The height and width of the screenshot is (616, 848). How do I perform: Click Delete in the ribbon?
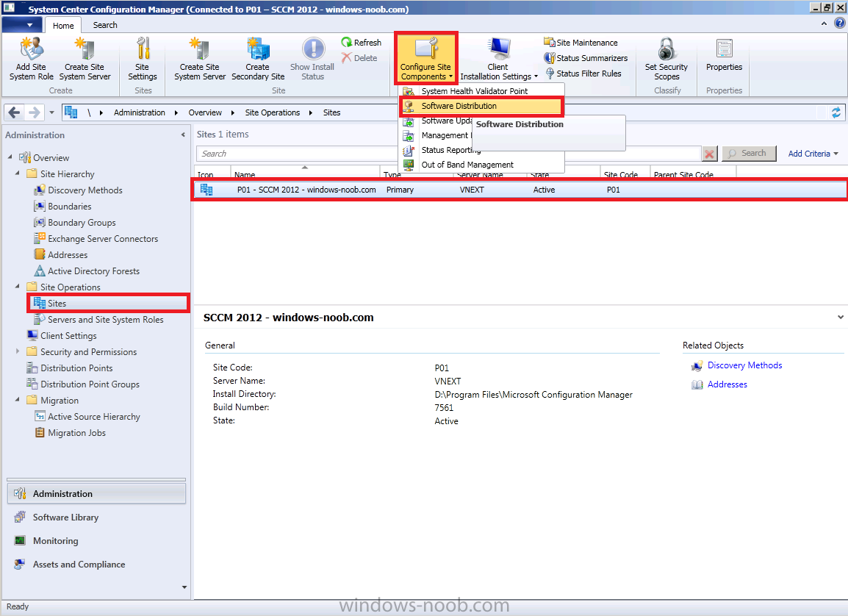coord(359,58)
